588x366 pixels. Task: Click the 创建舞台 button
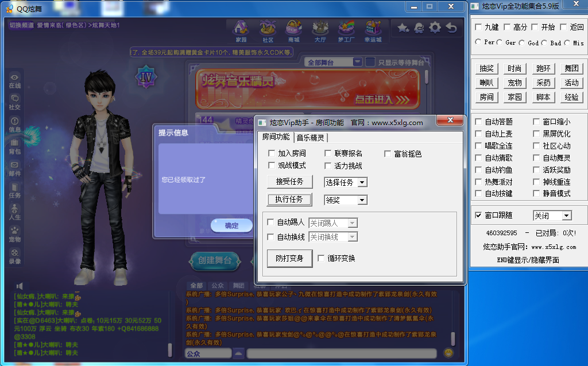coord(215,260)
